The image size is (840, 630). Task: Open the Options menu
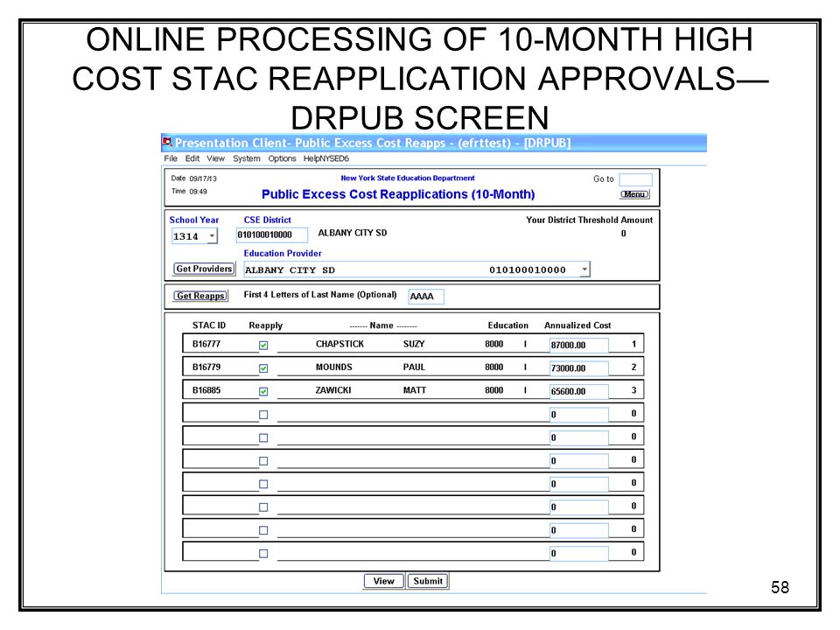pyautogui.click(x=283, y=158)
